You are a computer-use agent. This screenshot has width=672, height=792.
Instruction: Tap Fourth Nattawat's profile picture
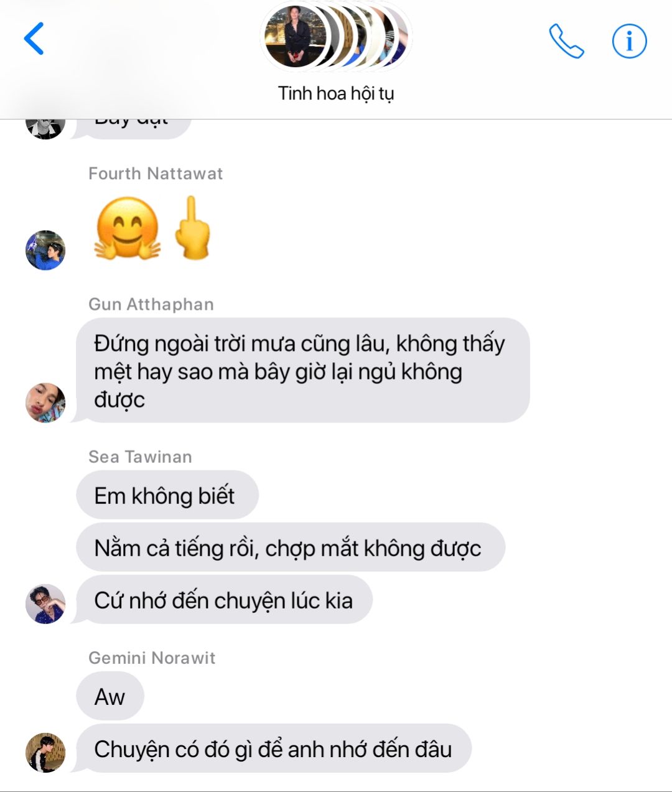pyautogui.click(x=45, y=250)
